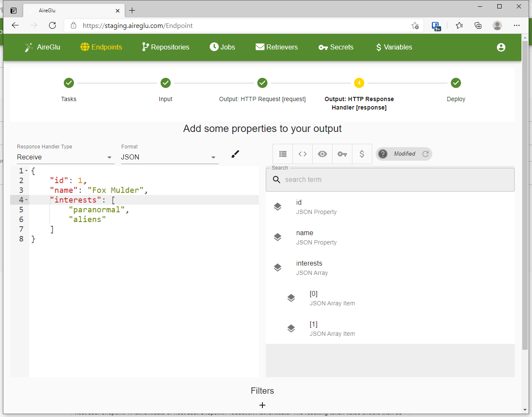Click the "paranormal" string in editor

[97, 210]
